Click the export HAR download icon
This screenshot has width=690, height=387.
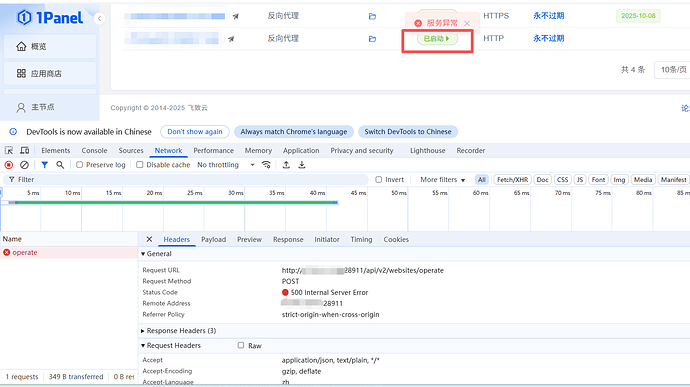[302, 165]
